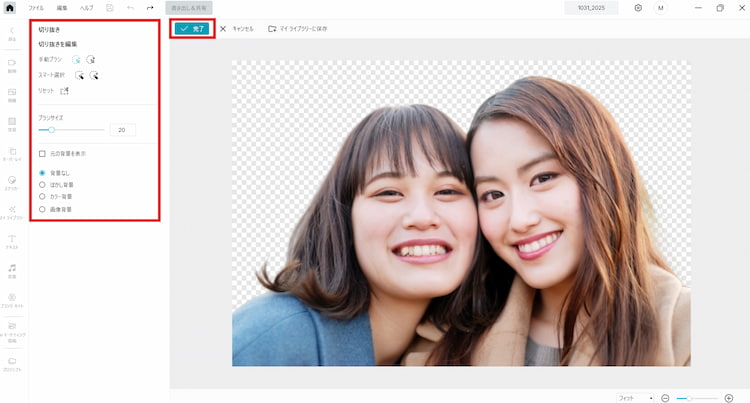Open the フィット zoom dropdown
This screenshot has height=403, width=750.
tap(635, 398)
